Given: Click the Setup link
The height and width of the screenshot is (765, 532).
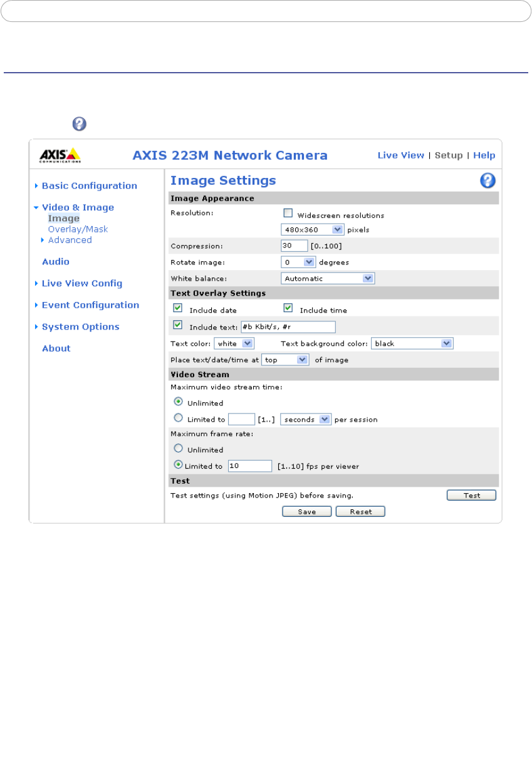Looking at the screenshot, I should coord(449,155).
